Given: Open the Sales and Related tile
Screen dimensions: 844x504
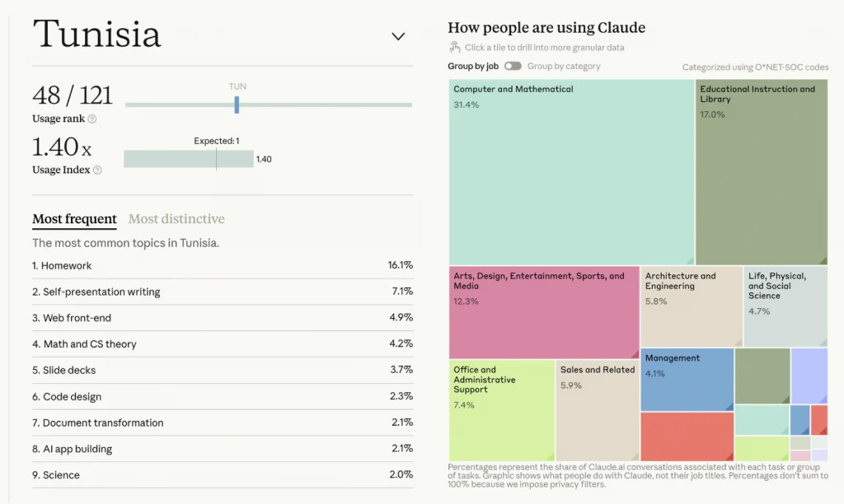Looking at the screenshot, I should (598, 410).
